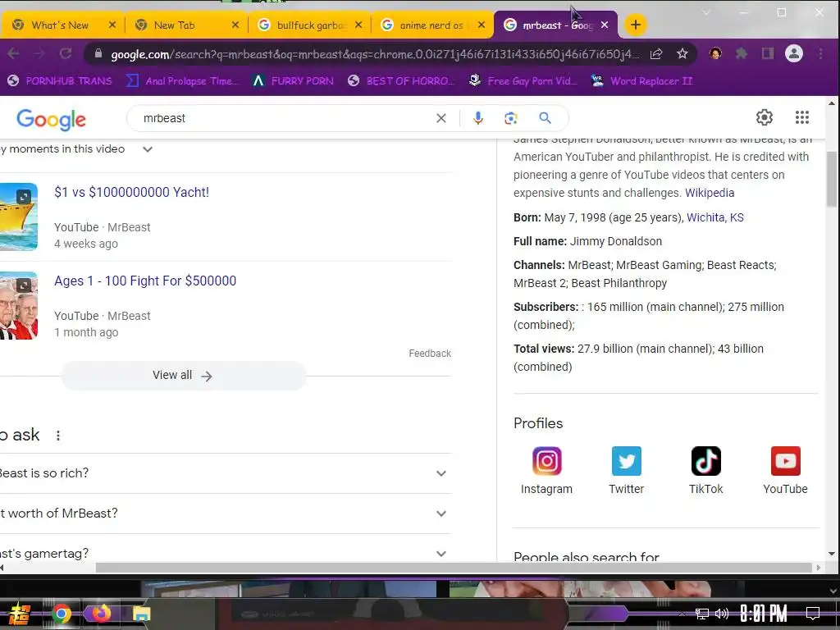
Task: Submit search with the magnifier icon
Action: (x=545, y=118)
